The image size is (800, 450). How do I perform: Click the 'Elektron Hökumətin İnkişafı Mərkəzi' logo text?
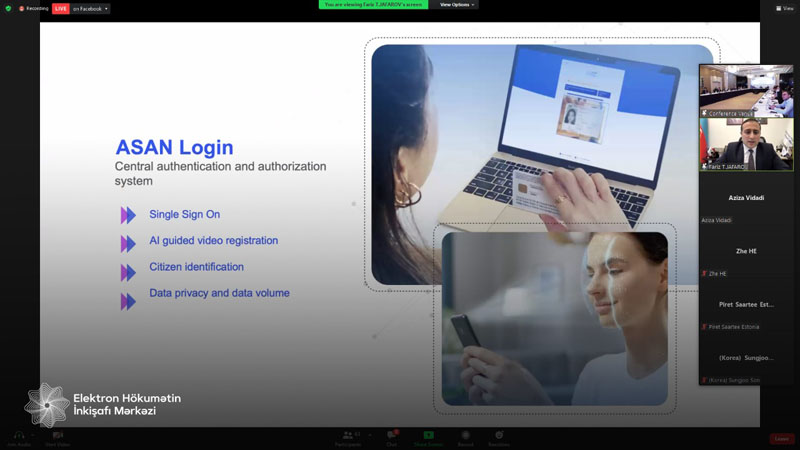[127, 404]
